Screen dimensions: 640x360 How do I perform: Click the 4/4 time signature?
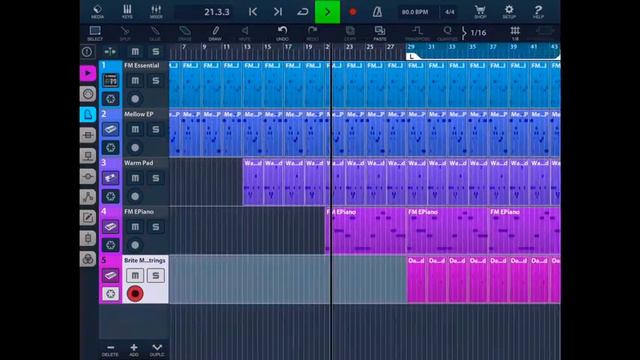[x=449, y=12]
